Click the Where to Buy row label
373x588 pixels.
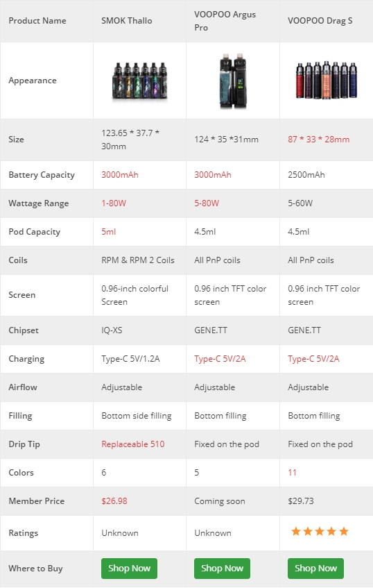pos(35,569)
